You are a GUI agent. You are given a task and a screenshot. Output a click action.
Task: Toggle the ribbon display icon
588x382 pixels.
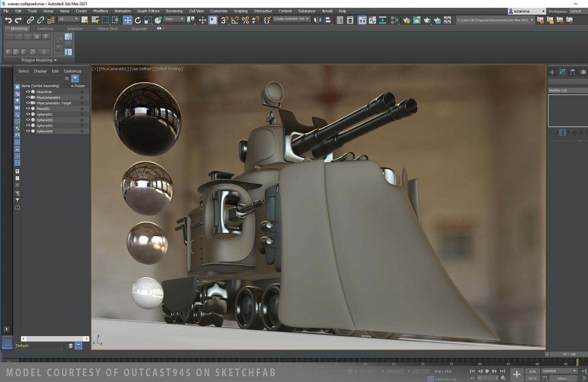tap(362, 20)
